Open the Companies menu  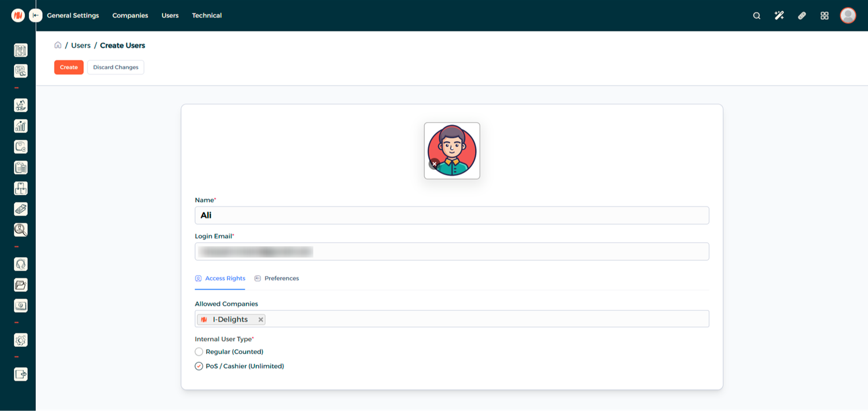coord(130,16)
